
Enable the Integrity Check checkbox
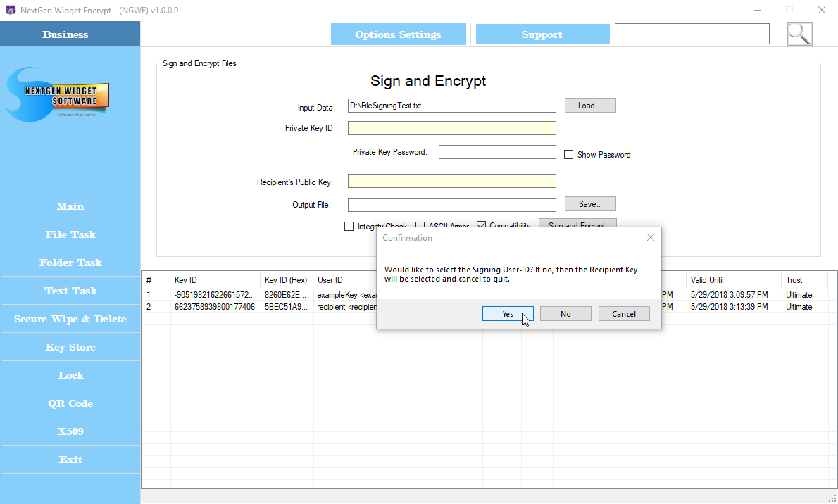point(349,227)
